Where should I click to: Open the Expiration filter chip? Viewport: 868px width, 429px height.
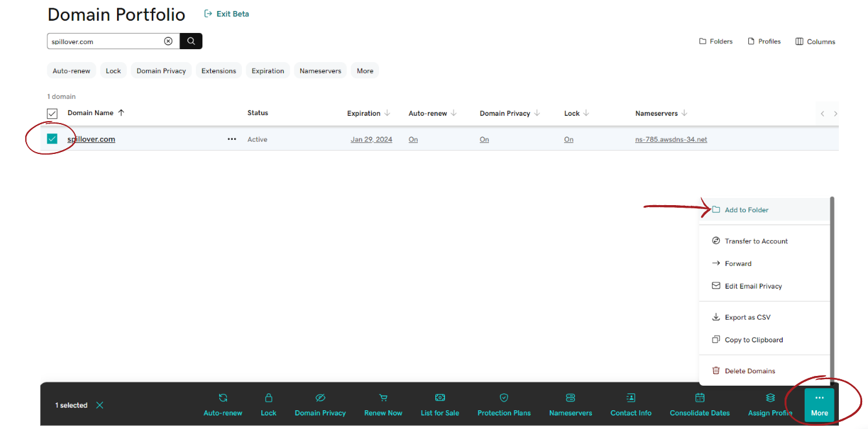pyautogui.click(x=268, y=71)
